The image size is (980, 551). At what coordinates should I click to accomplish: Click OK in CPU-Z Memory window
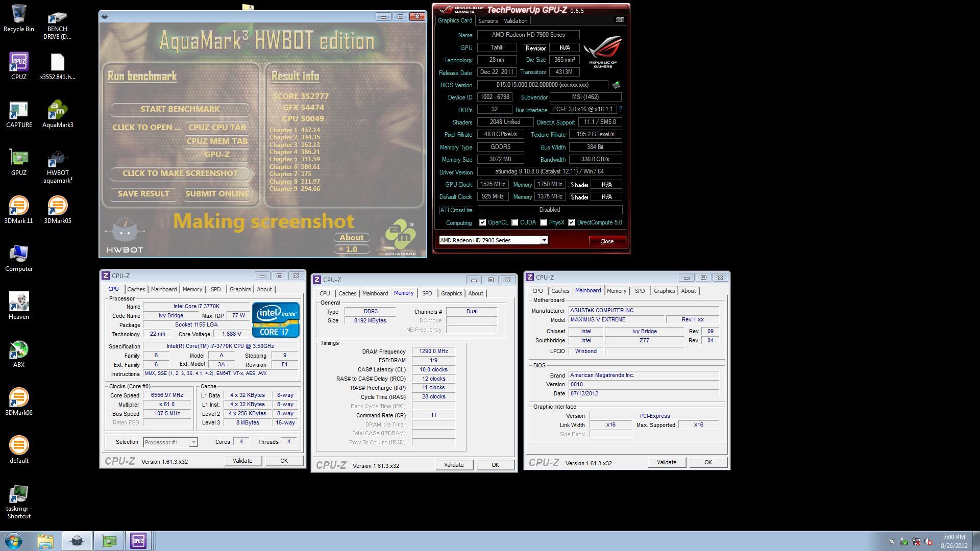495,465
